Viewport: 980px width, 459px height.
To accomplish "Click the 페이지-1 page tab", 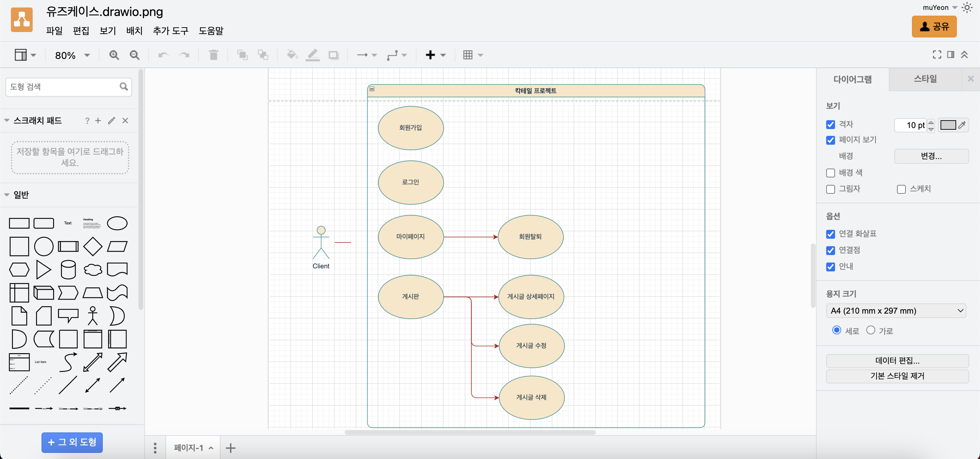I will click(x=193, y=448).
